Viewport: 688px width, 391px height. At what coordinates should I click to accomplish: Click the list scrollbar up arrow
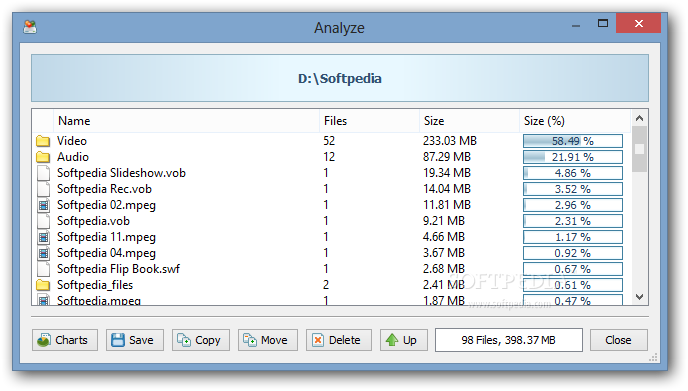coord(639,118)
